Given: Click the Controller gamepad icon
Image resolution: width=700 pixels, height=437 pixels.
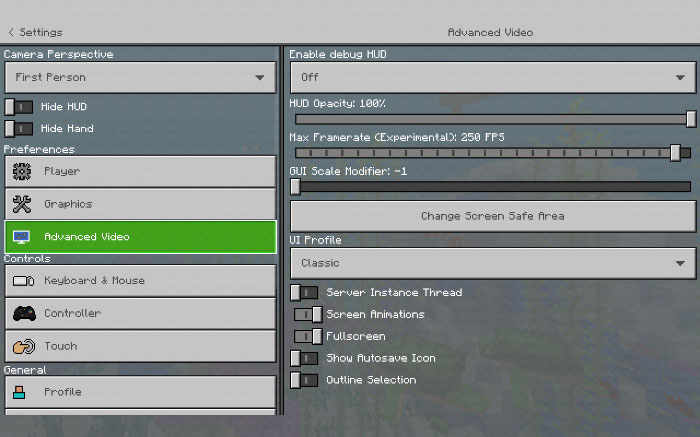Looking at the screenshot, I should click(x=24, y=313).
